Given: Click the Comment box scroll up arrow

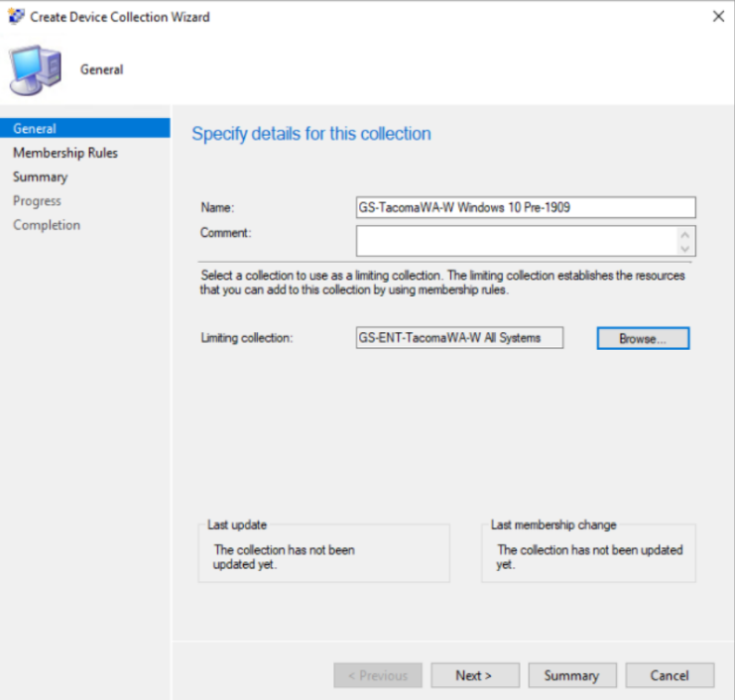Looking at the screenshot, I should (x=684, y=234).
